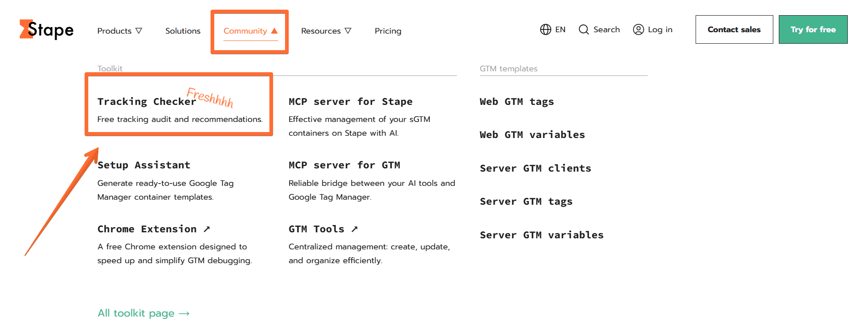Click 'A free Chrome extension designed to' description
The image size is (868, 334).
pos(172,247)
